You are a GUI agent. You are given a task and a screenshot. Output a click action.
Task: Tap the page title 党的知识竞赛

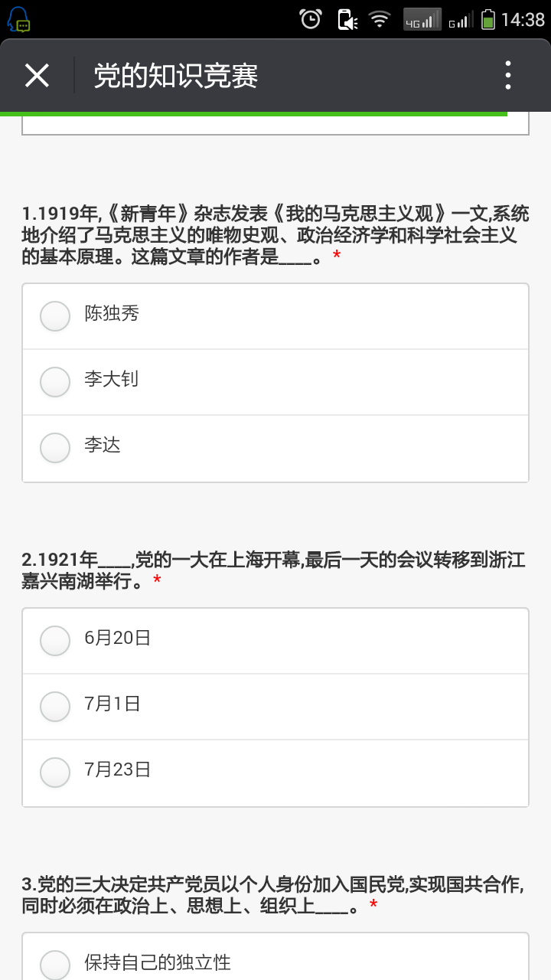[176, 76]
